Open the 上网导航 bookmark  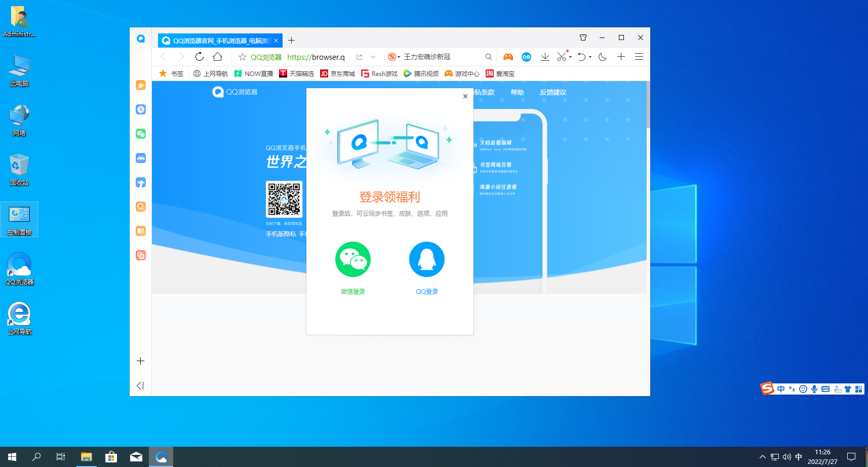tap(211, 73)
